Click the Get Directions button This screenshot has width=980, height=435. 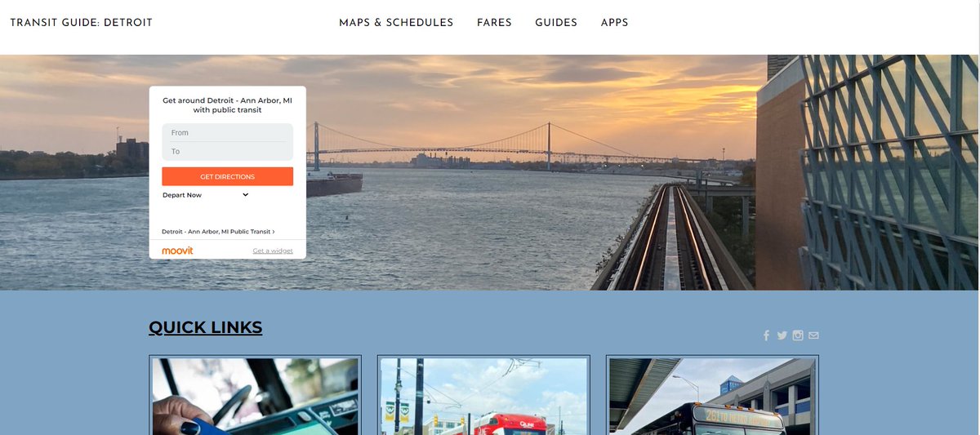pyautogui.click(x=227, y=176)
